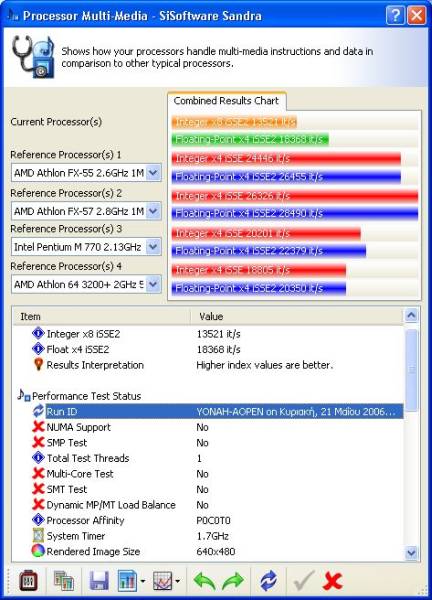432x600 pixels.
Task: Close the Processor Multi-Media window
Action: (417, 16)
